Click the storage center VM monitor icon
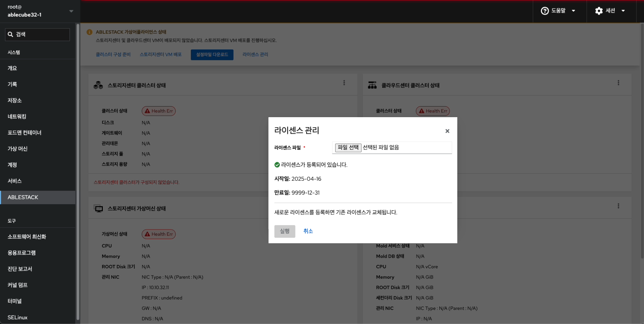 click(x=98, y=209)
